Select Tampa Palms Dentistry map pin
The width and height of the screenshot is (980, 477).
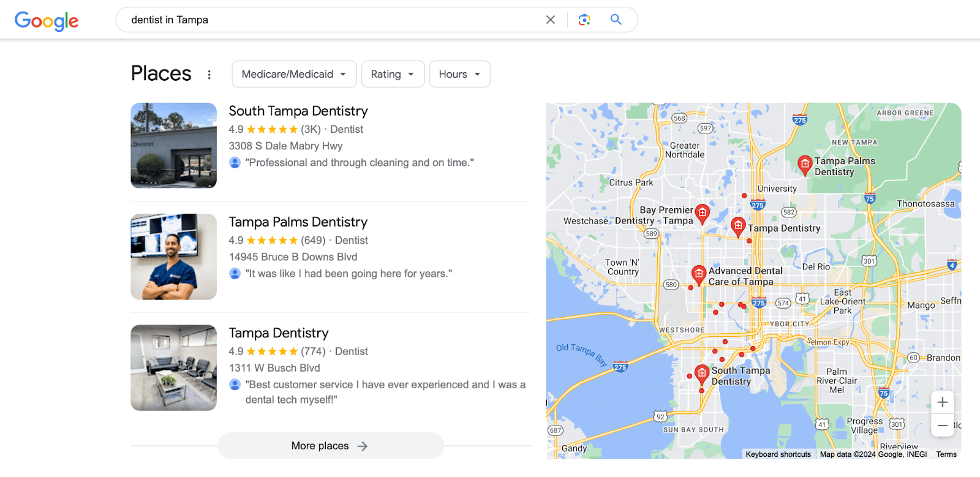[x=805, y=165]
